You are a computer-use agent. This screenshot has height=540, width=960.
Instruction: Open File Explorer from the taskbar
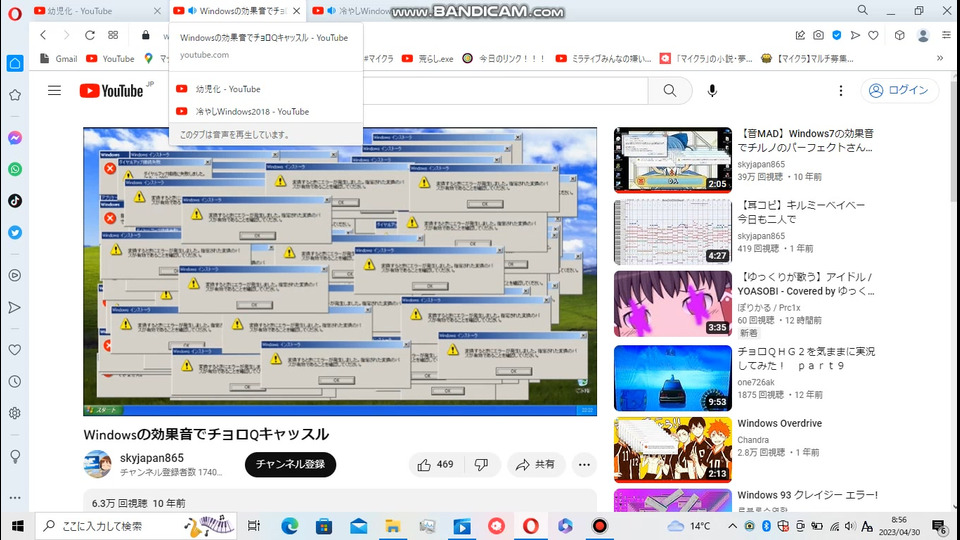pyautogui.click(x=393, y=526)
